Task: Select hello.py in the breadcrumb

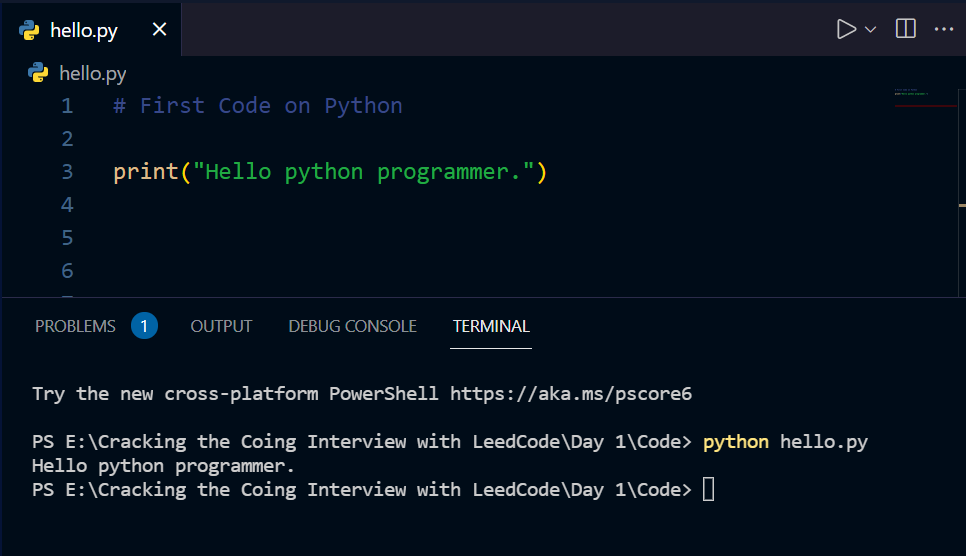Action: tap(93, 73)
